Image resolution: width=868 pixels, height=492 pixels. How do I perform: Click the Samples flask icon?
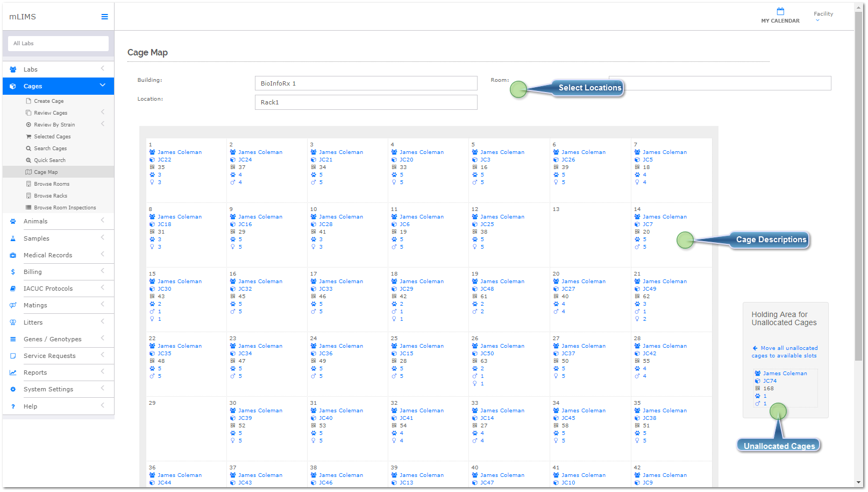[x=13, y=238]
